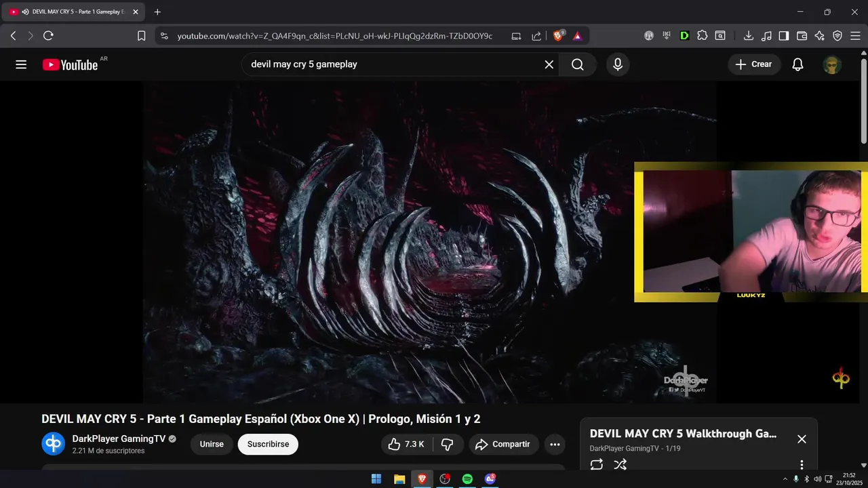The height and width of the screenshot is (488, 868).
Task: Open the browser extensions puzzle icon
Action: pos(703,36)
